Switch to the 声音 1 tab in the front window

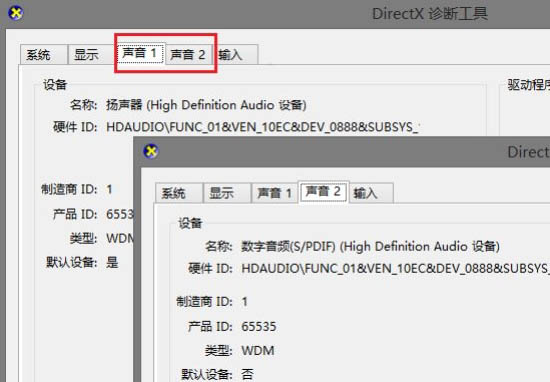[x=275, y=193]
